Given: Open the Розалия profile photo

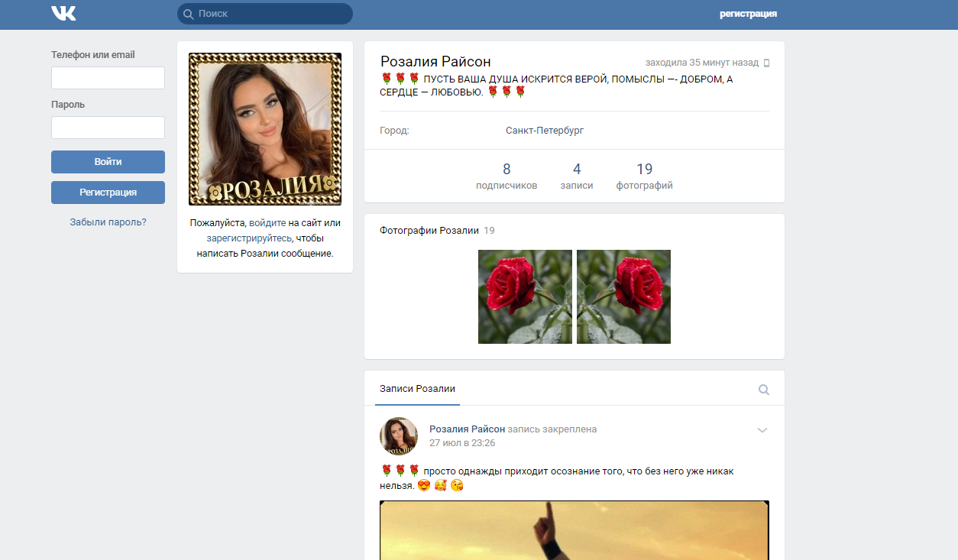Looking at the screenshot, I should click(265, 129).
